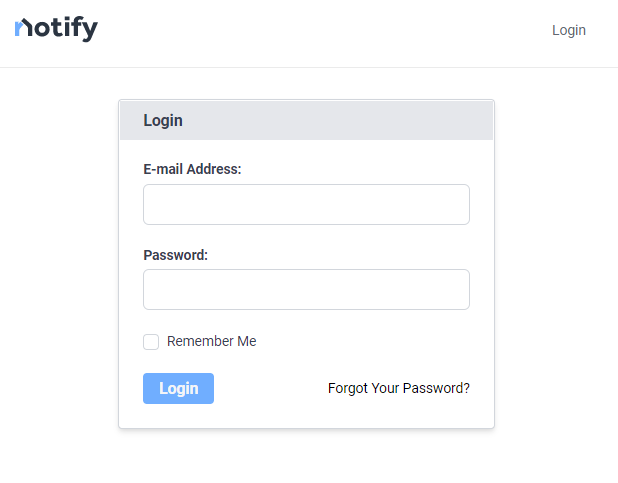The height and width of the screenshot is (483, 618).
Task: Open the Login link in top navigation
Action: 569,30
